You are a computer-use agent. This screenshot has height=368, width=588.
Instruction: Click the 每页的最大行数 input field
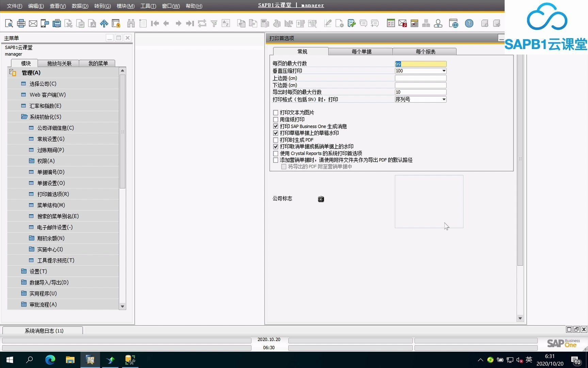pos(420,64)
